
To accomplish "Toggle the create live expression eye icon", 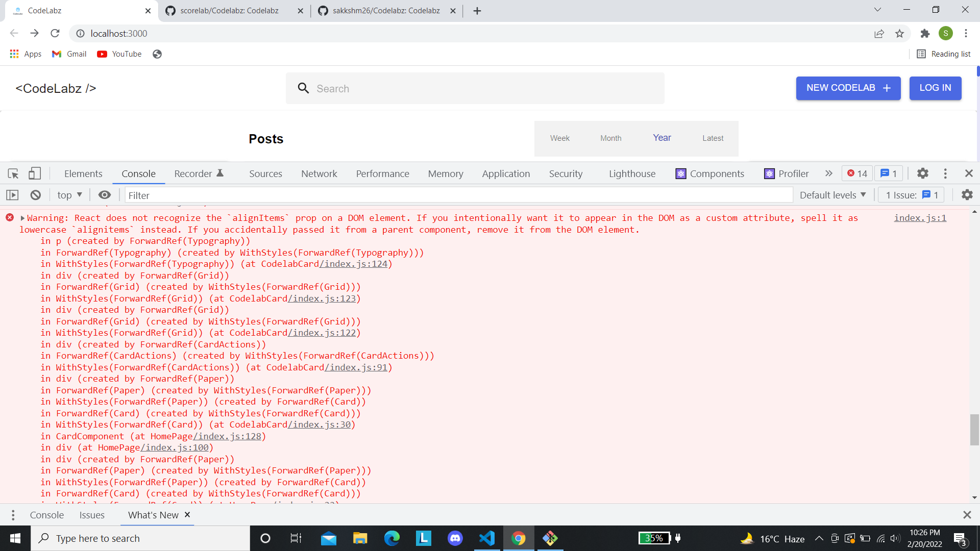I will click(x=104, y=195).
